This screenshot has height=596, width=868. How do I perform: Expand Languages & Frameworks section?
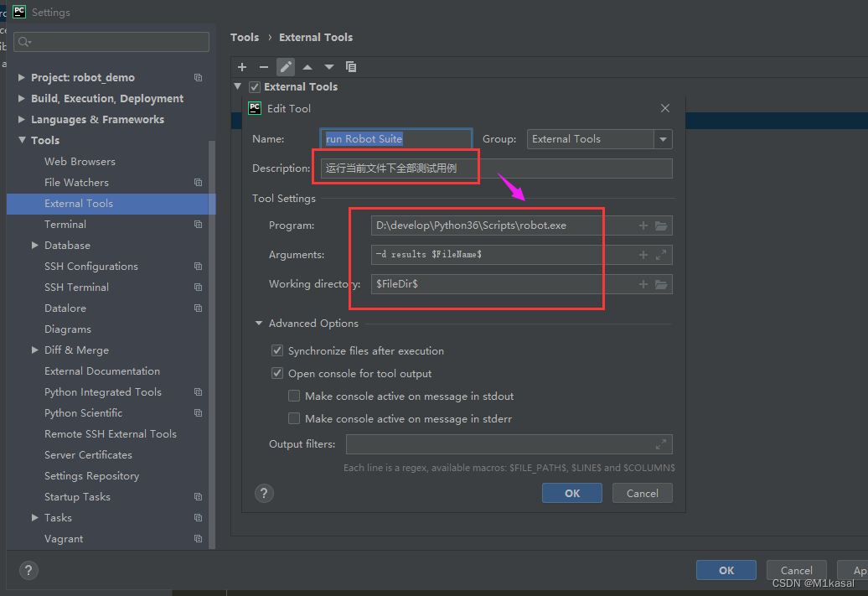tap(21, 120)
